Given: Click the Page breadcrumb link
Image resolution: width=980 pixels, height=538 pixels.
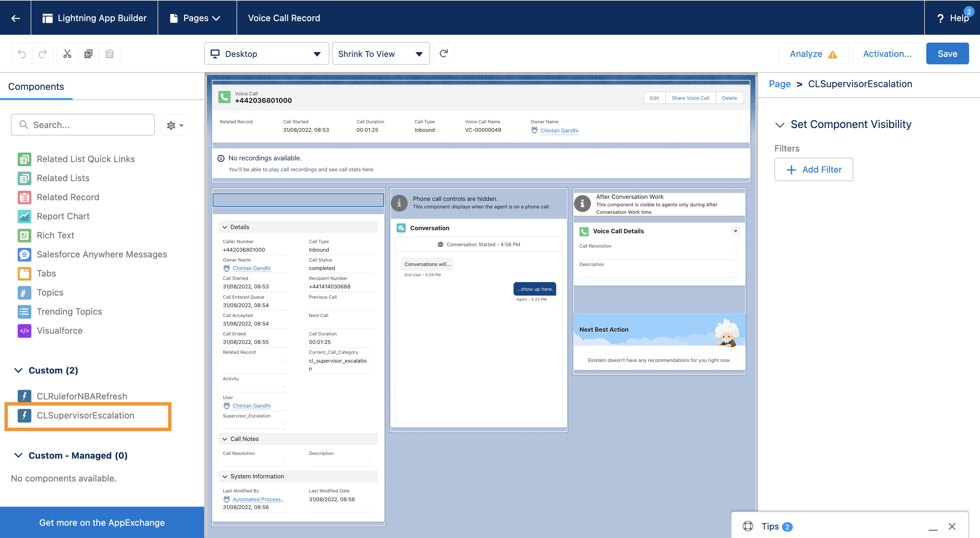Looking at the screenshot, I should click(x=780, y=84).
